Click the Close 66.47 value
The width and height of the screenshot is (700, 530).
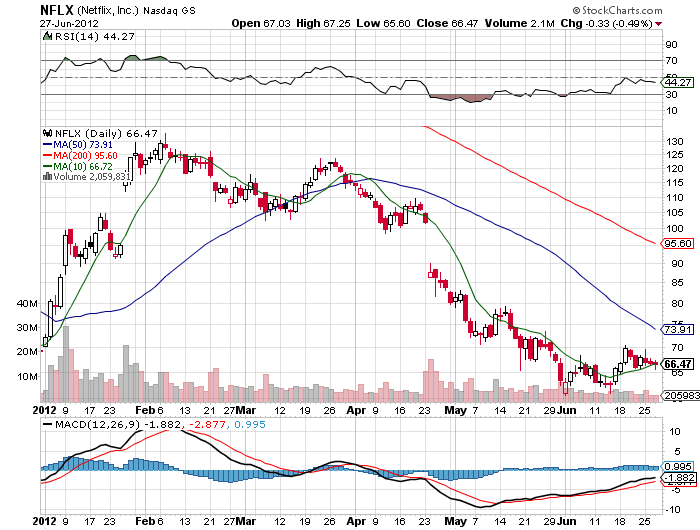click(x=447, y=24)
